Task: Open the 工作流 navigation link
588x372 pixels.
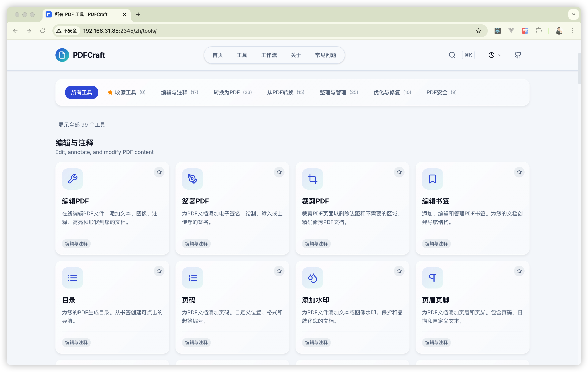Action: (x=269, y=55)
